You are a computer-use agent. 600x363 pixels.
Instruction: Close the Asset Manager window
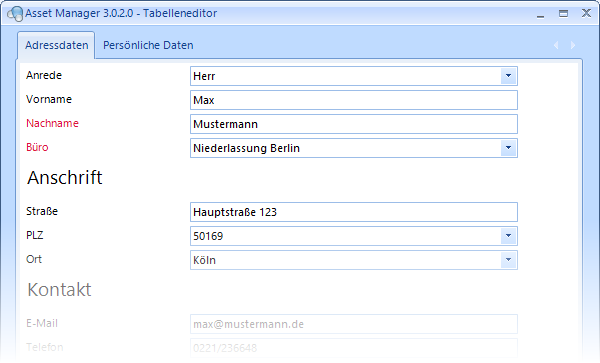coord(586,13)
